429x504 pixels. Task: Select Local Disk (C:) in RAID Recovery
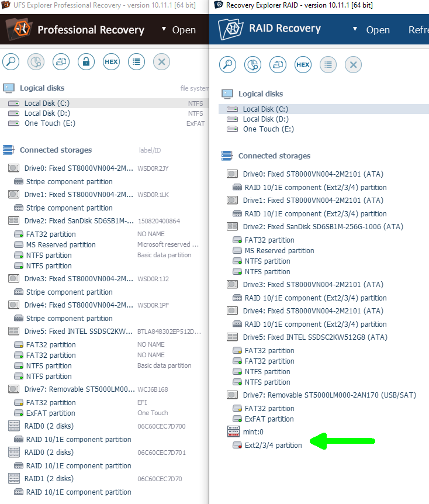point(324,109)
